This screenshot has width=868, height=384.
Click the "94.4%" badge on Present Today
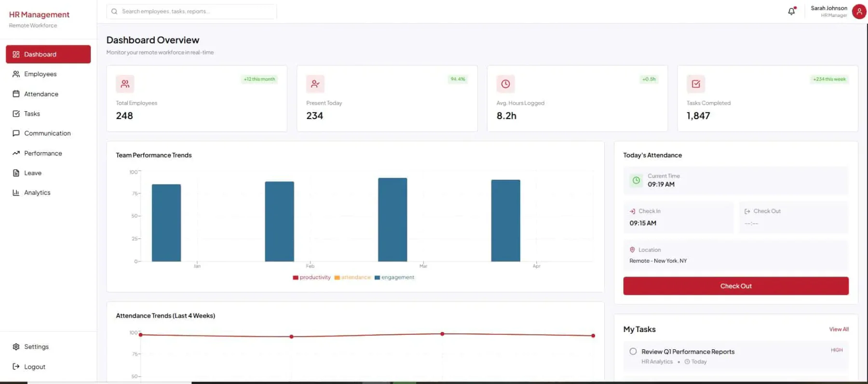click(458, 79)
